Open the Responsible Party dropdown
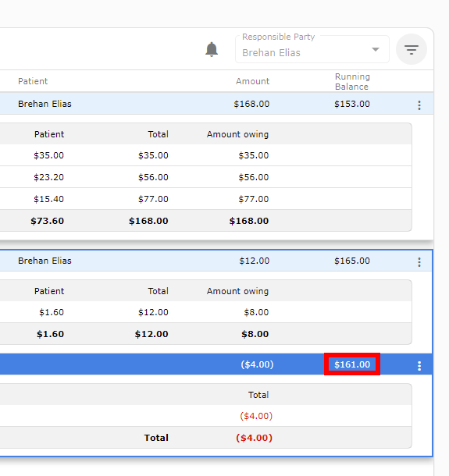Viewport: 449px width, 476px height. click(x=312, y=49)
